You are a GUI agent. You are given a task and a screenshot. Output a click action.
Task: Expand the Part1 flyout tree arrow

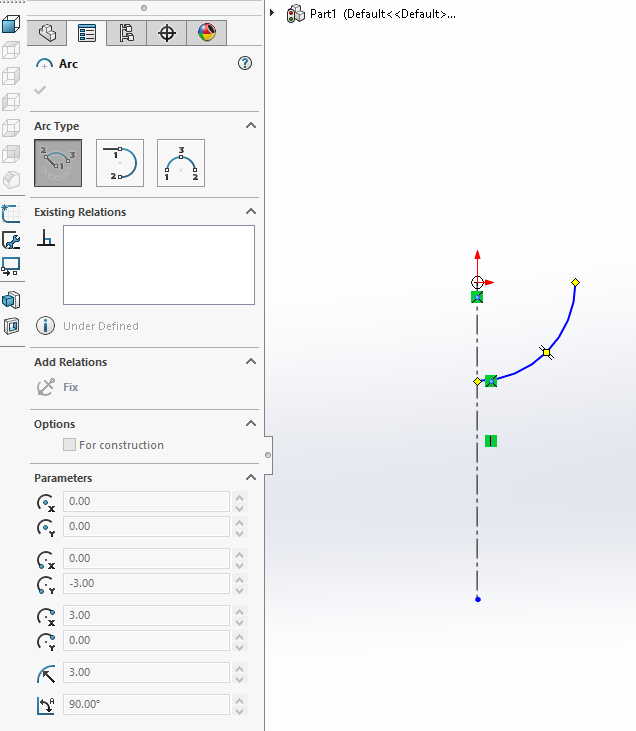[x=272, y=13]
